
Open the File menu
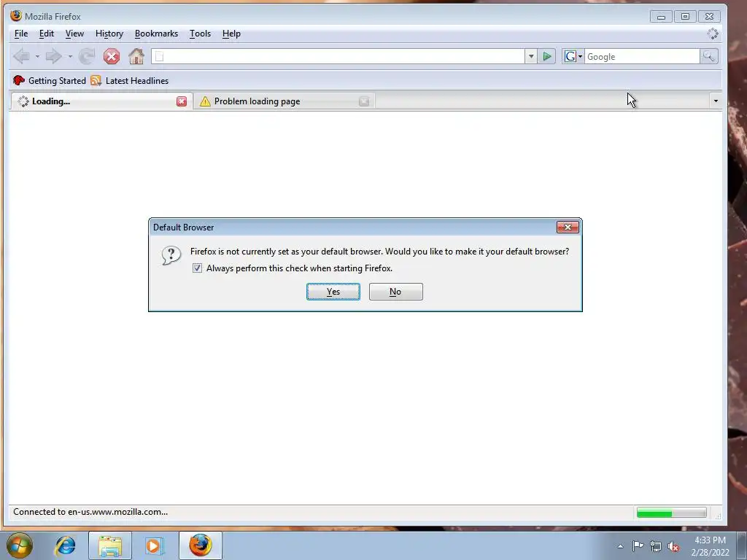[21, 34]
